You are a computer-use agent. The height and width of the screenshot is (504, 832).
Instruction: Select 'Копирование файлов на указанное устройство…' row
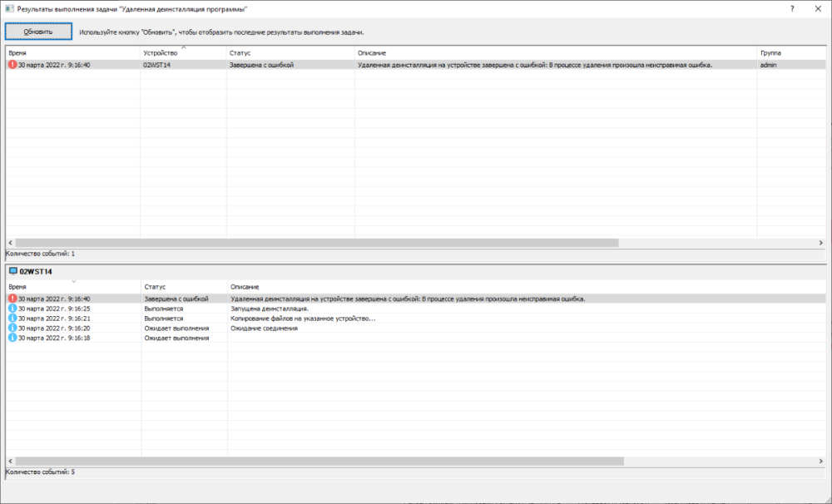(303, 319)
